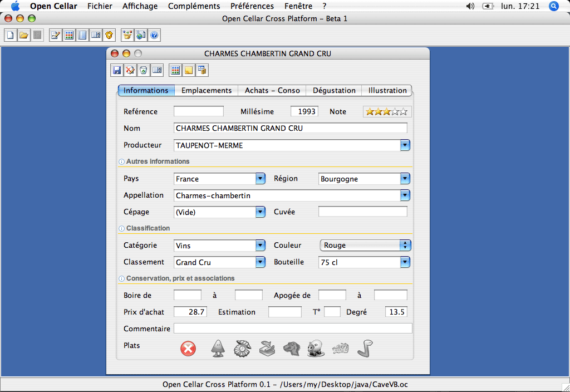The image size is (570, 392).
Task: Click the box with colored shapes icon
Action: click(127, 35)
